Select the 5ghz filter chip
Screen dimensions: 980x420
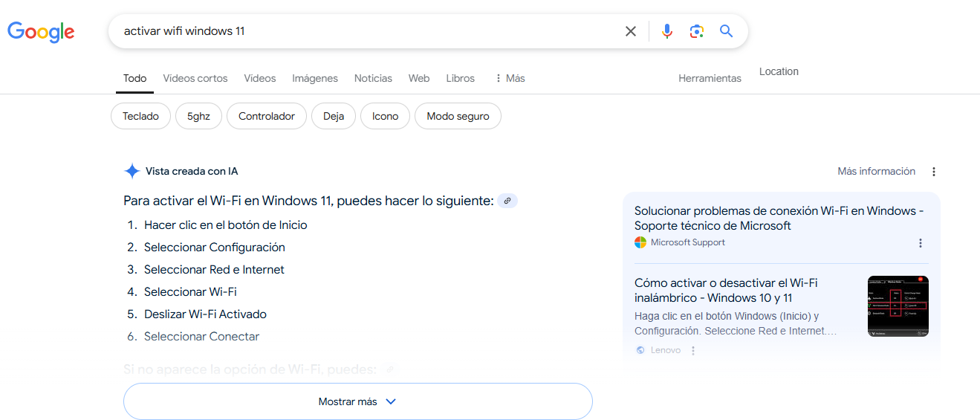[x=198, y=116]
